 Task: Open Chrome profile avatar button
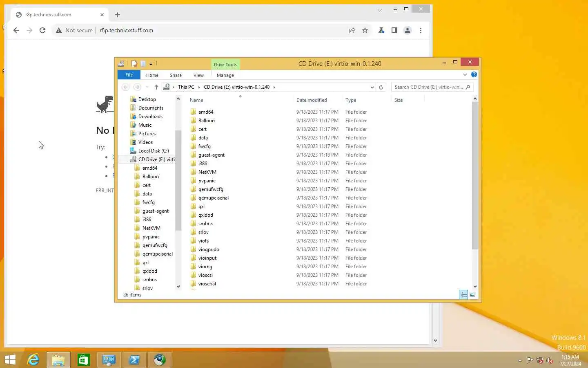(408, 30)
